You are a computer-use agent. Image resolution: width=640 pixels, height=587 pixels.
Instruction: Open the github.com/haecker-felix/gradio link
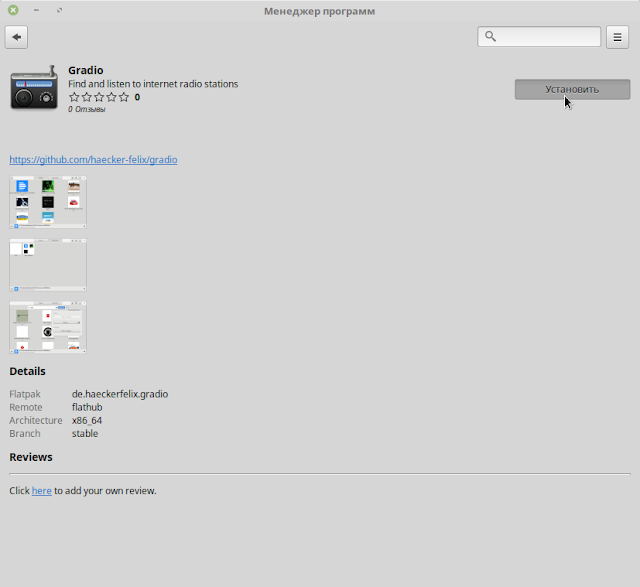click(93, 160)
